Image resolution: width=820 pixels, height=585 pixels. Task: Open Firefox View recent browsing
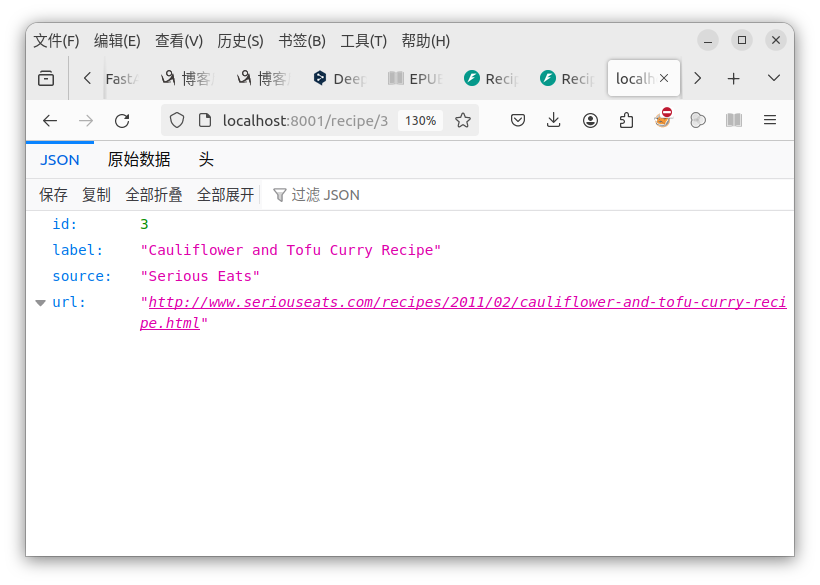[46, 78]
